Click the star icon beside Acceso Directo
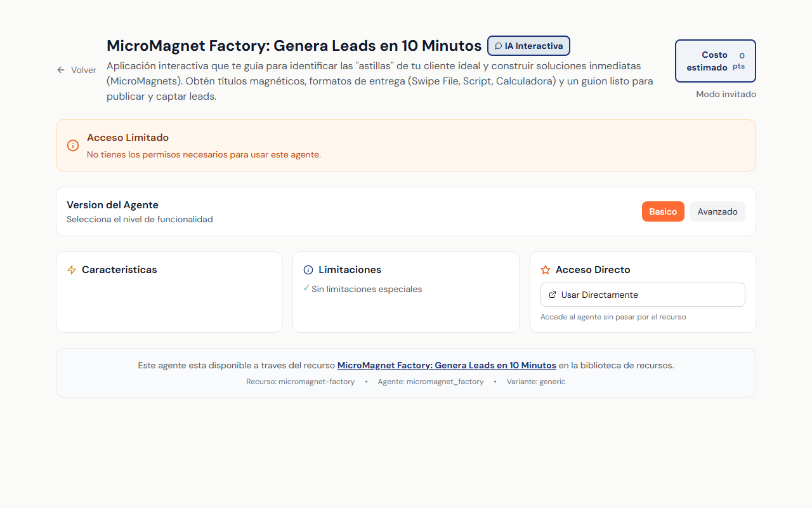Screen dimensions: 812x508 (x=546, y=270)
